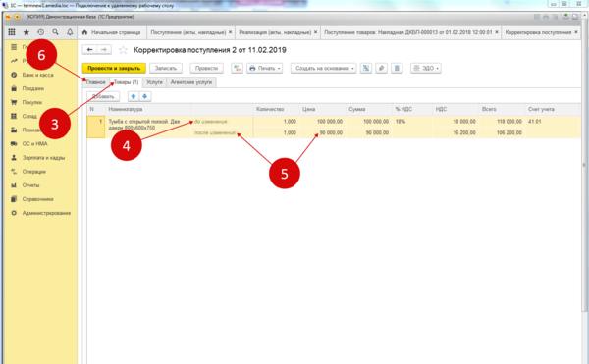
Task: Click the Провести button
Action: pyautogui.click(x=206, y=69)
